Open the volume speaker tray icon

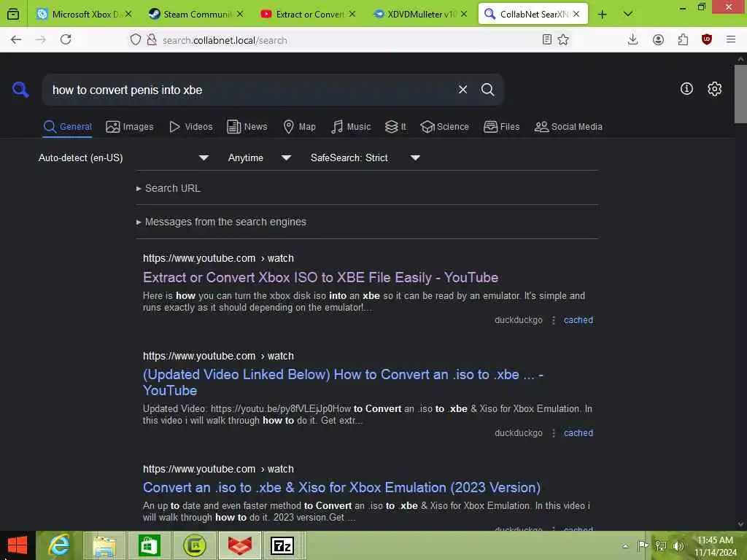(x=678, y=545)
